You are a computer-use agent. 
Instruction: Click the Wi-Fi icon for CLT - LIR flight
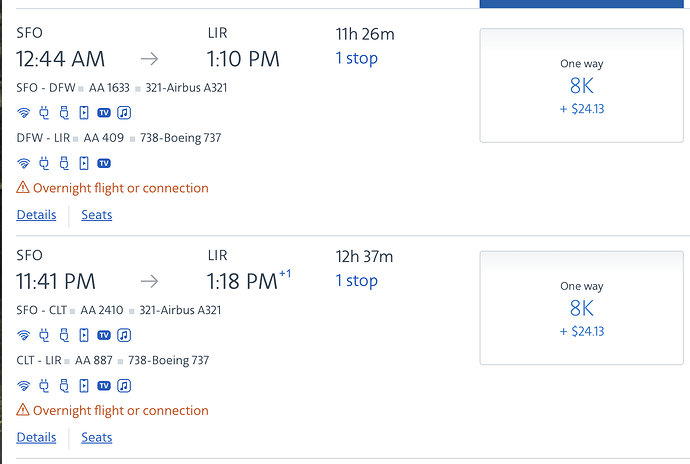(24, 385)
